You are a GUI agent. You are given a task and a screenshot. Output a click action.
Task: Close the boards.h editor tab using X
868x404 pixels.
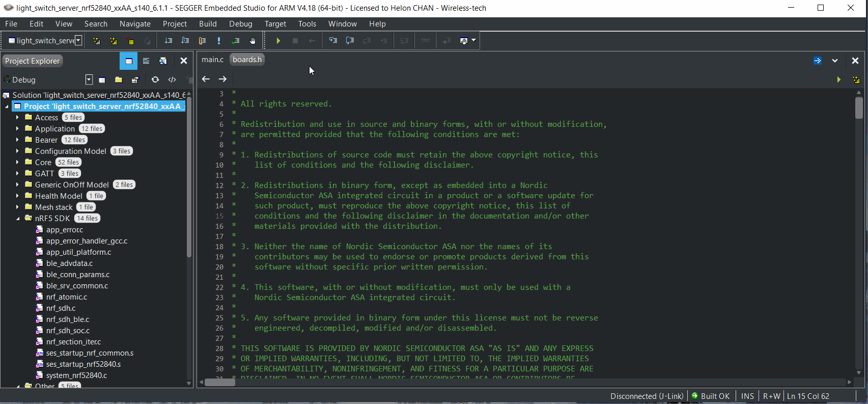click(855, 61)
